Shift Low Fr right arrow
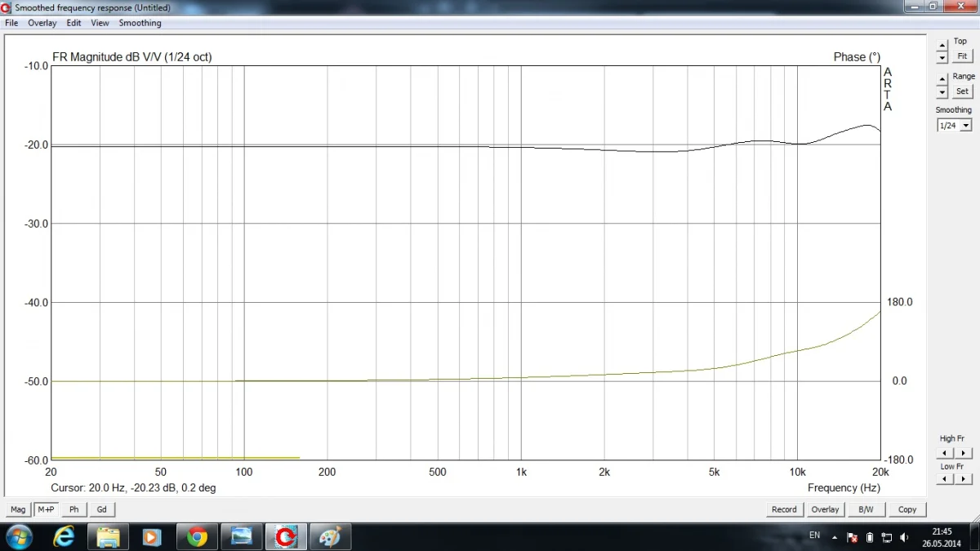980x551 pixels. tap(963, 479)
